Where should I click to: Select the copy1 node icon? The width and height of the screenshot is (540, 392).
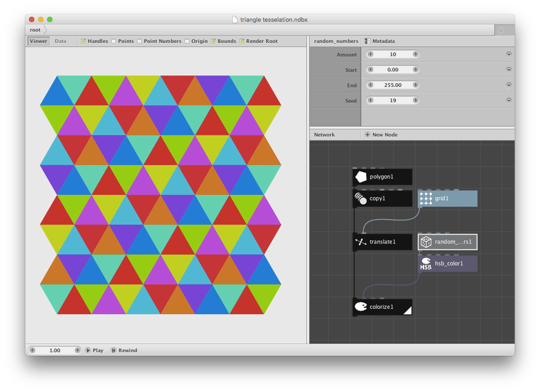pyautogui.click(x=361, y=198)
